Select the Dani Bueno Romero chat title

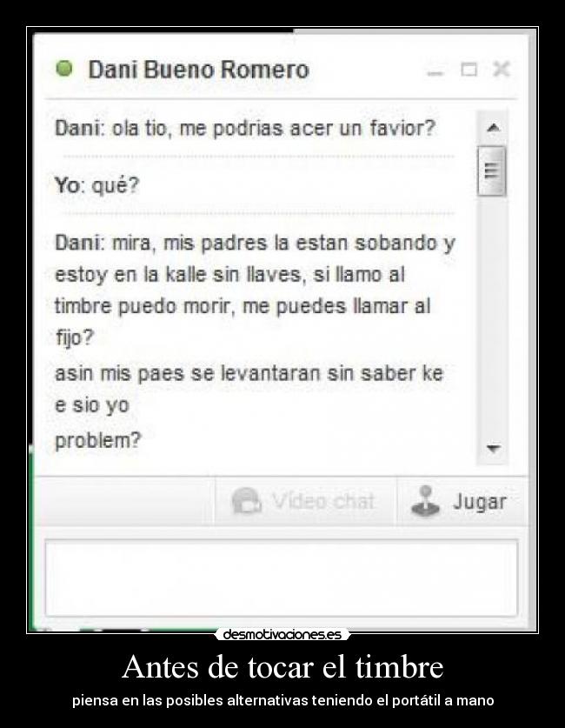(198, 70)
